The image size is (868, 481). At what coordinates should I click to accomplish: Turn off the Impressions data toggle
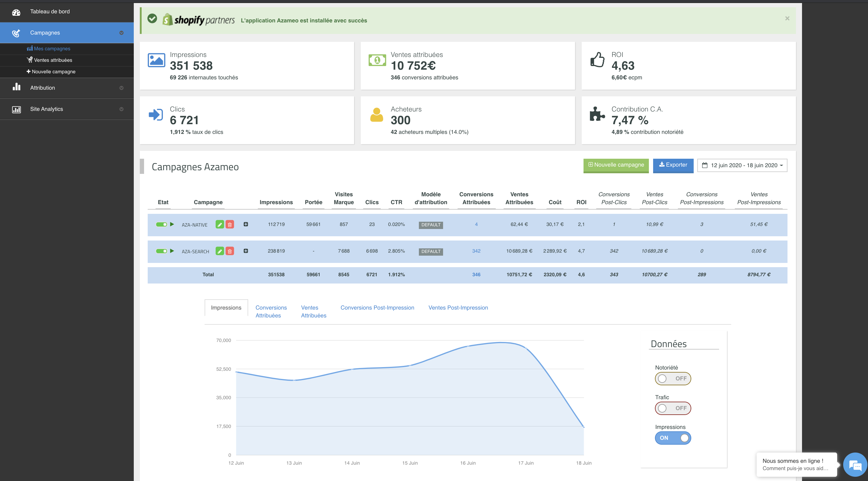click(x=672, y=438)
